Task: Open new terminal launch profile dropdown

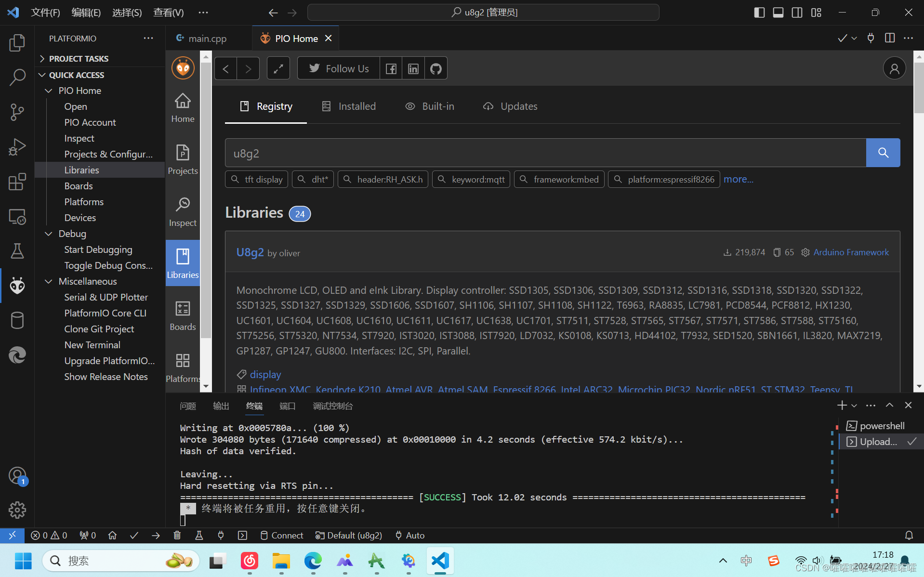Action: (x=854, y=406)
